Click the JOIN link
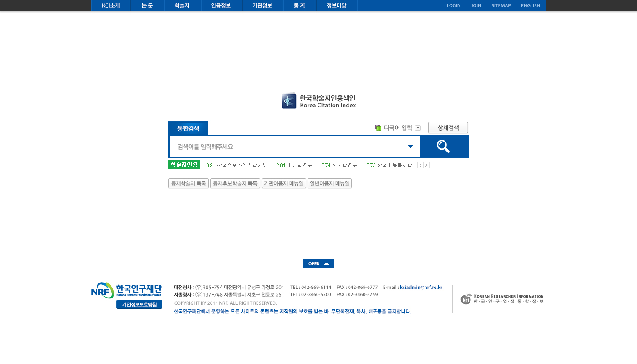This screenshot has height=364, width=637. tap(476, 6)
